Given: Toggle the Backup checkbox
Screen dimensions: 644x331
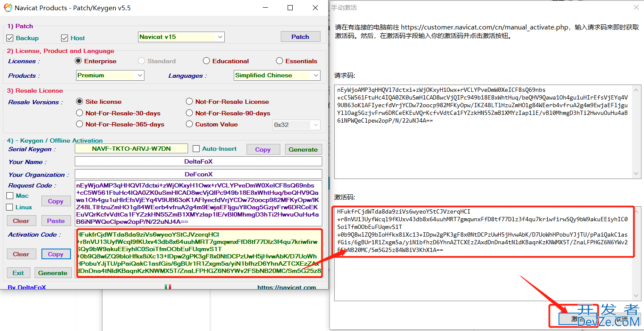Looking at the screenshot, I should click(x=10, y=38).
